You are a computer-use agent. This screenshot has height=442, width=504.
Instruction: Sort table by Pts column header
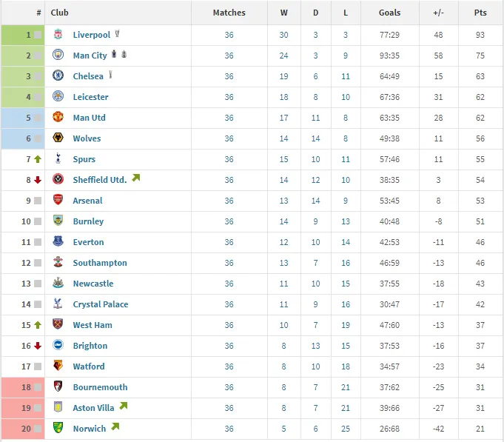tap(481, 13)
